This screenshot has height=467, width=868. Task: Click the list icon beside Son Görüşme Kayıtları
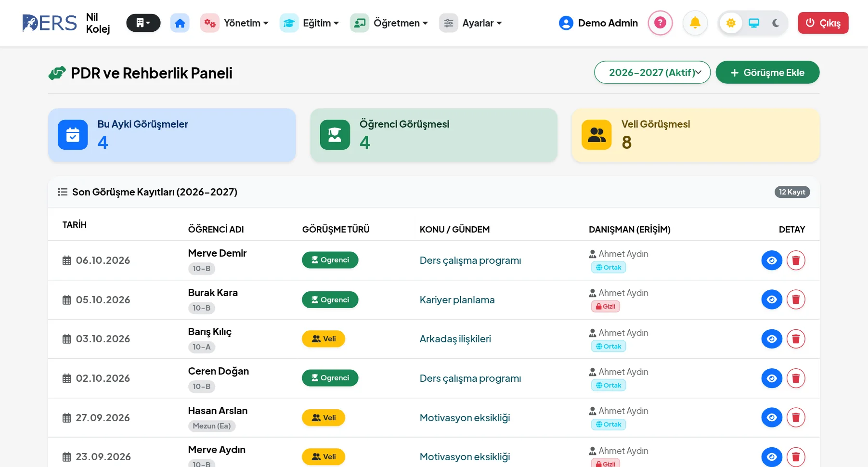[x=63, y=192]
